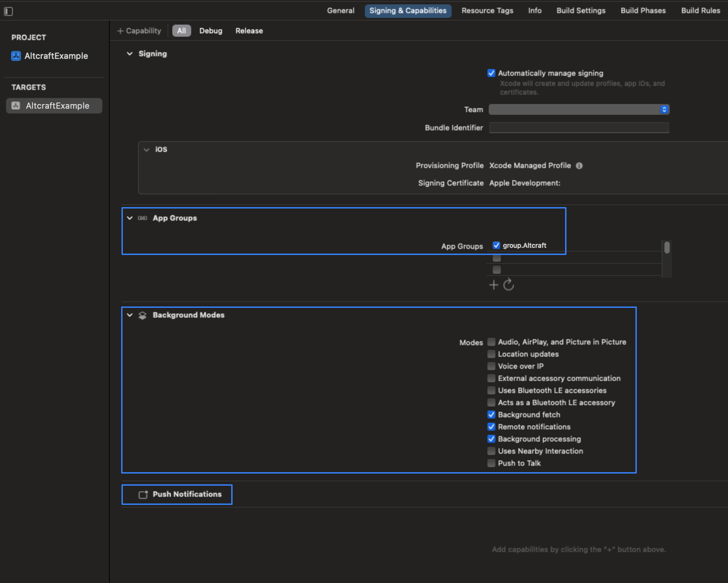Uncheck the group.Altcraft app group

point(496,246)
